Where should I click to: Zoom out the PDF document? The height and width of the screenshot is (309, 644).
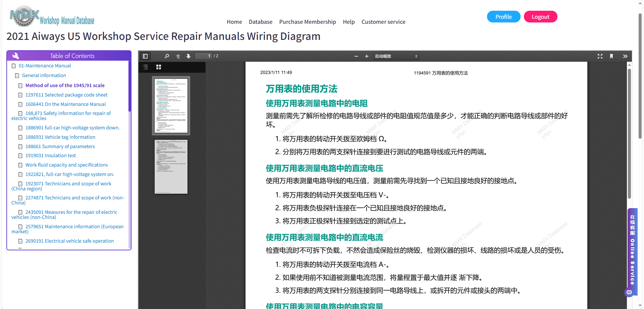pyautogui.click(x=356, y=56)
